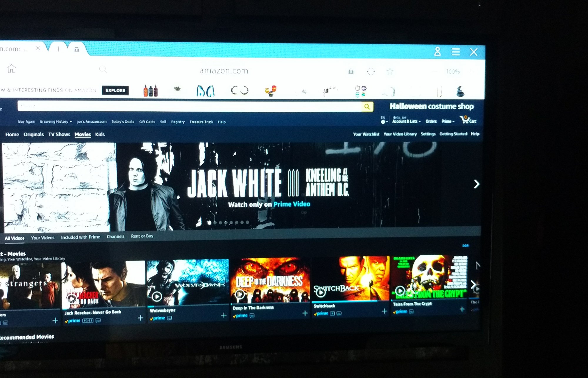588x378 pixels.
Task: Expand Prime dropdown
Action: [448, 121]
